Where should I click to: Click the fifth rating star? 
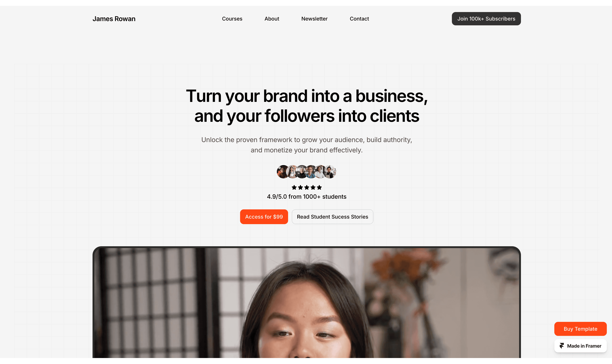coord(319,188)
